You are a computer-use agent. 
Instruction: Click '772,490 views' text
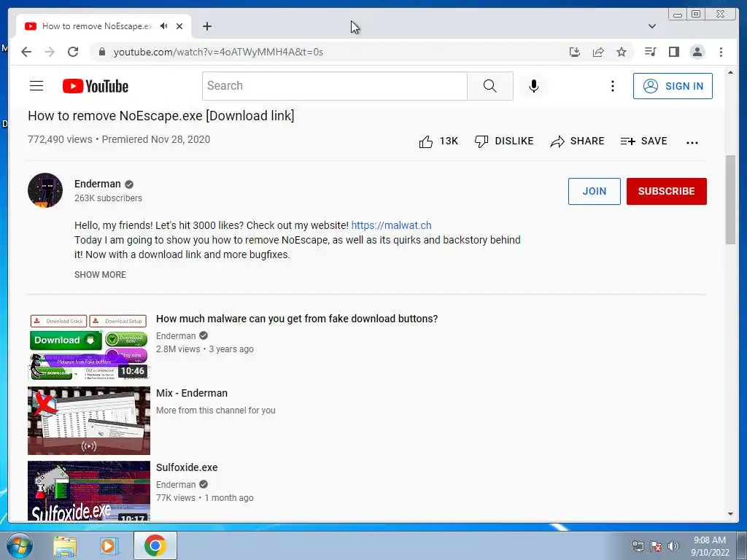pyautogui.click(x=60, y=139)
